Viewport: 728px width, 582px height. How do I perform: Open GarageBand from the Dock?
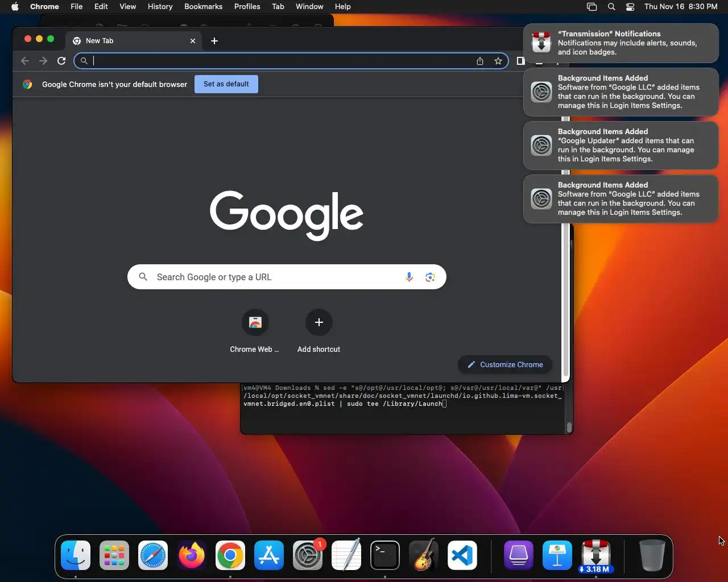[x=424, y=555]
